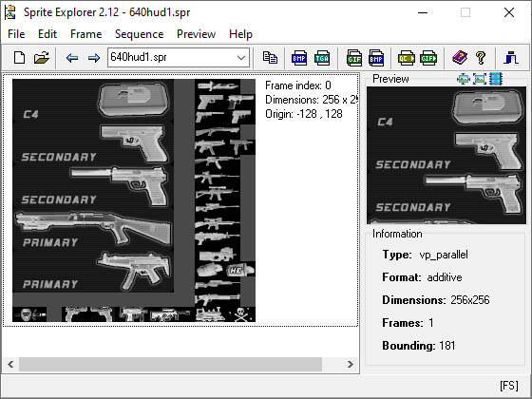Image resolution: width=532 pixels, height=399 pixels.
Task: Go to previous sprite file arrow
Action: [72, 58]
